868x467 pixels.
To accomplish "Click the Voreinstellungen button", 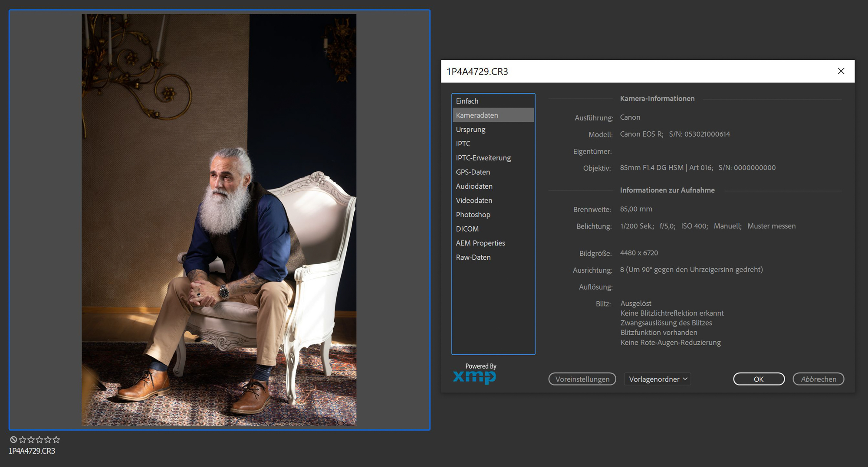I will click(582, 379).
